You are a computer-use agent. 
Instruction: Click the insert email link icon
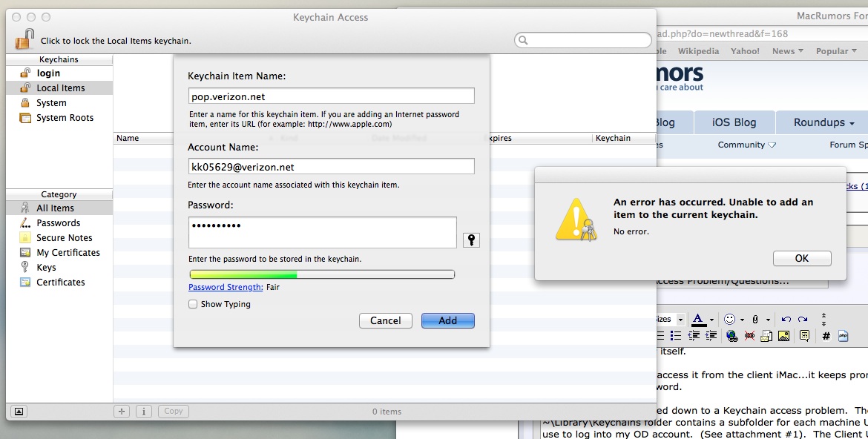click(x=766, y=336)
